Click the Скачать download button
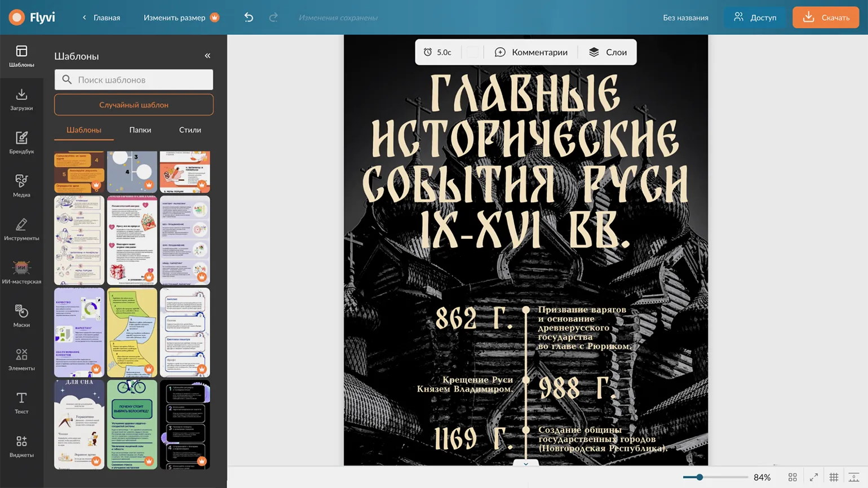Image resolution: width=868 pixels, height=488 pixels. click(x=826, y=17)
